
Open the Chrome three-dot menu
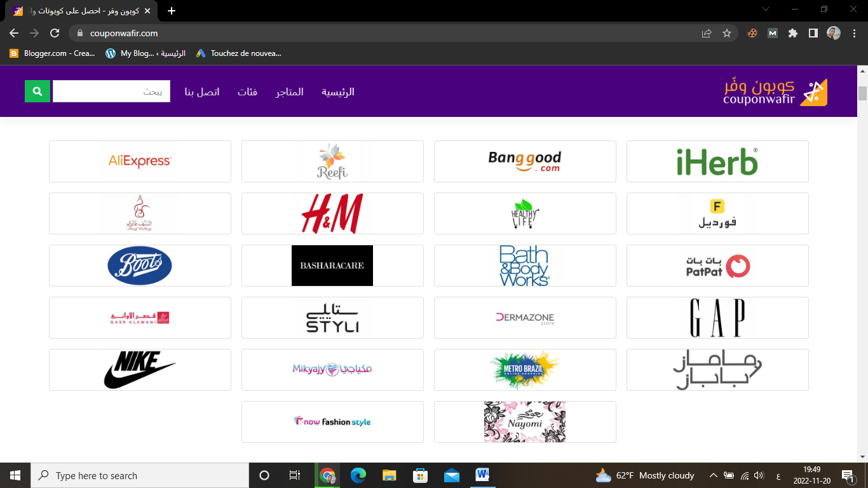(854, 33)
